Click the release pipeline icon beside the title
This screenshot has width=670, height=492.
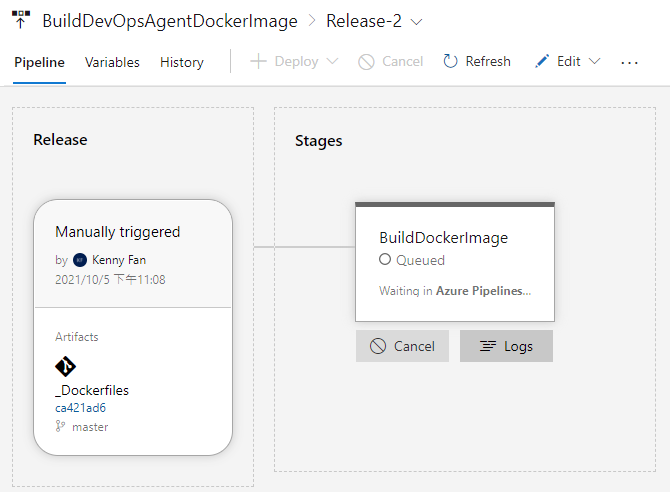[x=21, y=20]
